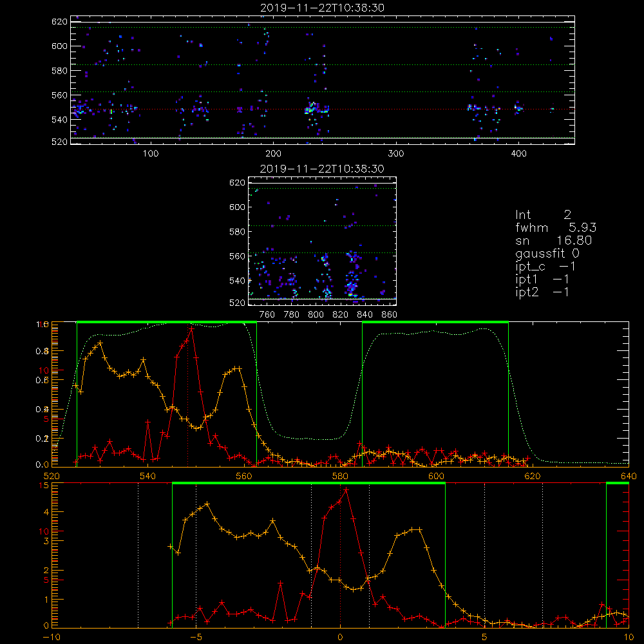Click the 860 x-axis label of middle plot

coord(390,314)
